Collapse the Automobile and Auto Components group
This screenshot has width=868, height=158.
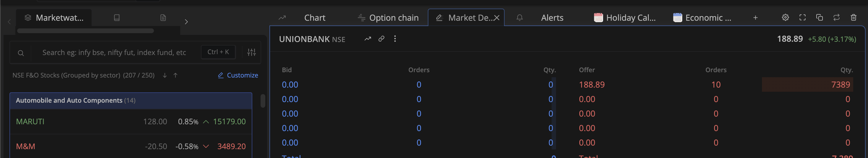pos(131,101)
